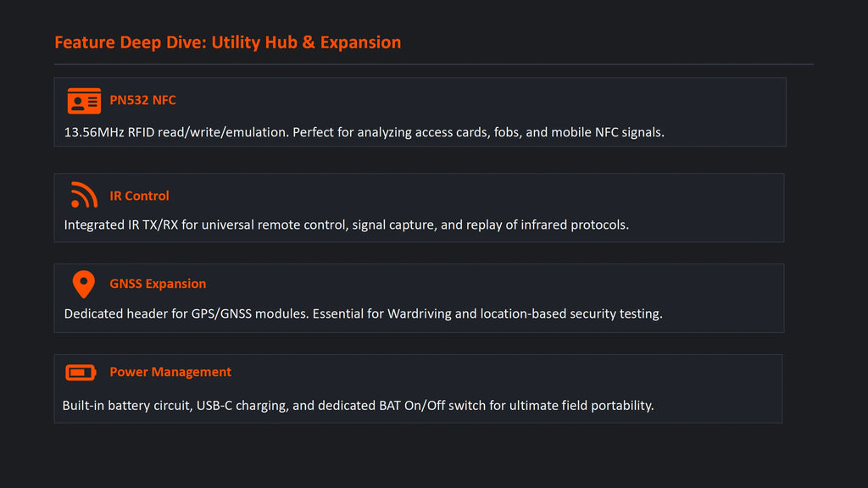Click location-based security testing text
The height and width of the screenshot is (488, 868).
[x=571, y=313]
